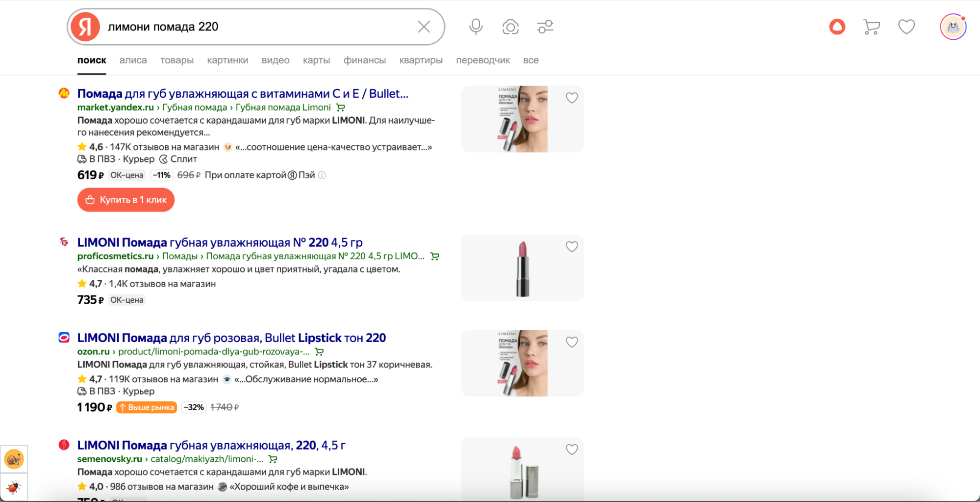
Task: Click '119К отзывов на магазин' rating text
Action: point(163,379)
